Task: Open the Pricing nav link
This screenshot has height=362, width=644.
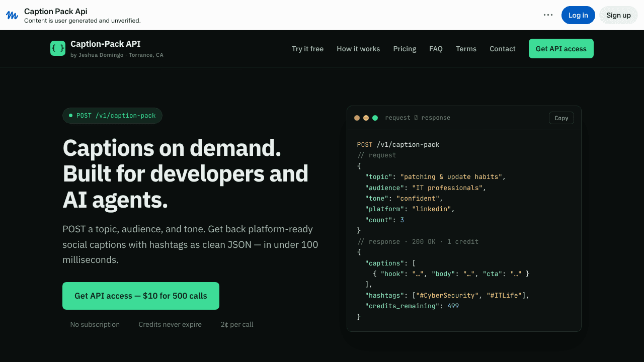Action: 405,49
